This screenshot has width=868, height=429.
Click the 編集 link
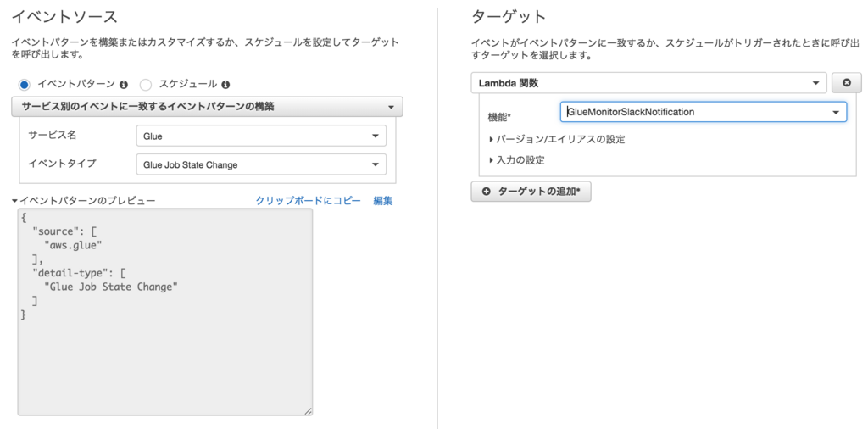(383, 201)
